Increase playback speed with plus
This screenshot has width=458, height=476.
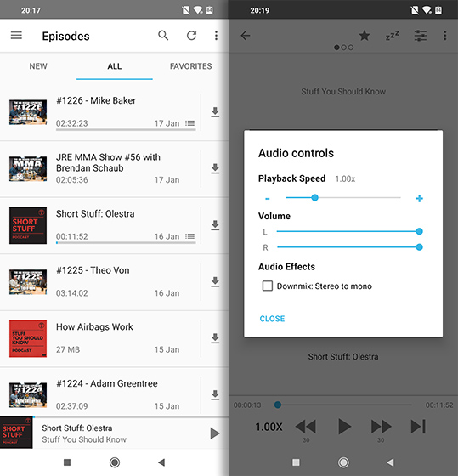click(420, 199)
